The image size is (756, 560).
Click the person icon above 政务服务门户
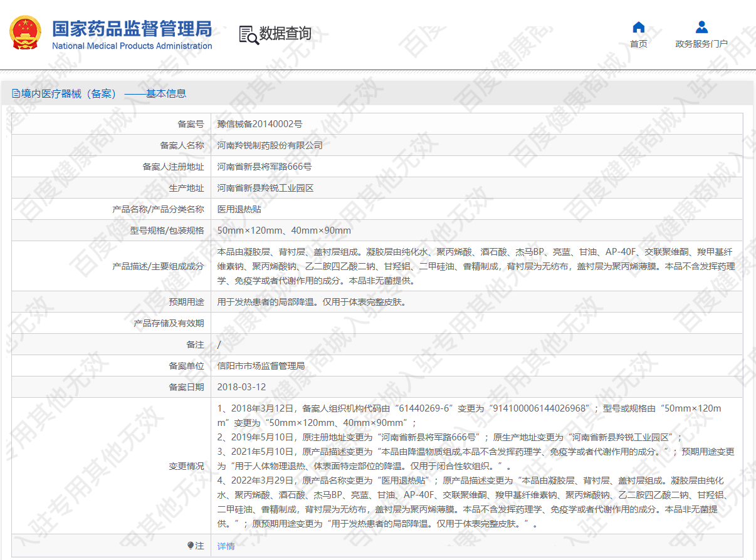coord(701,27)
